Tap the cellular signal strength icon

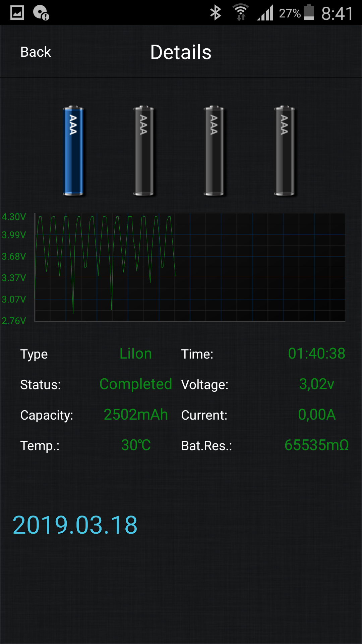[x=265, y=13]
